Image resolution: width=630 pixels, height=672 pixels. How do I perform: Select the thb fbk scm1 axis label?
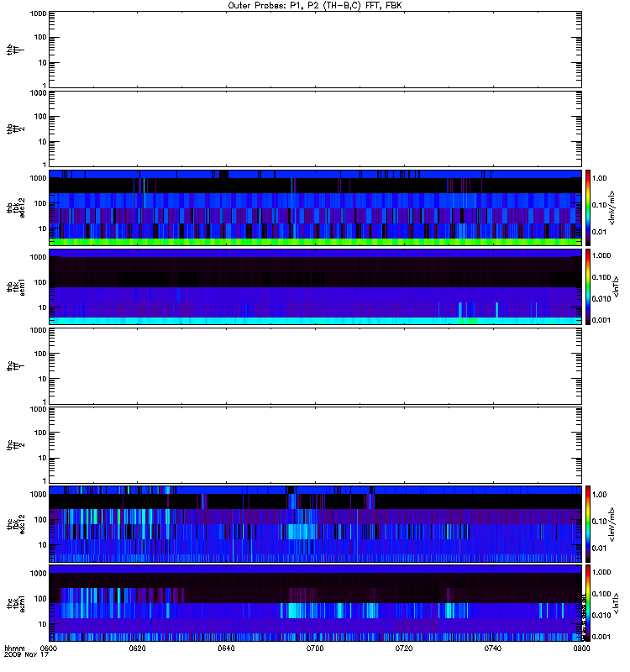pyautogui.click(x=15, y=286)
